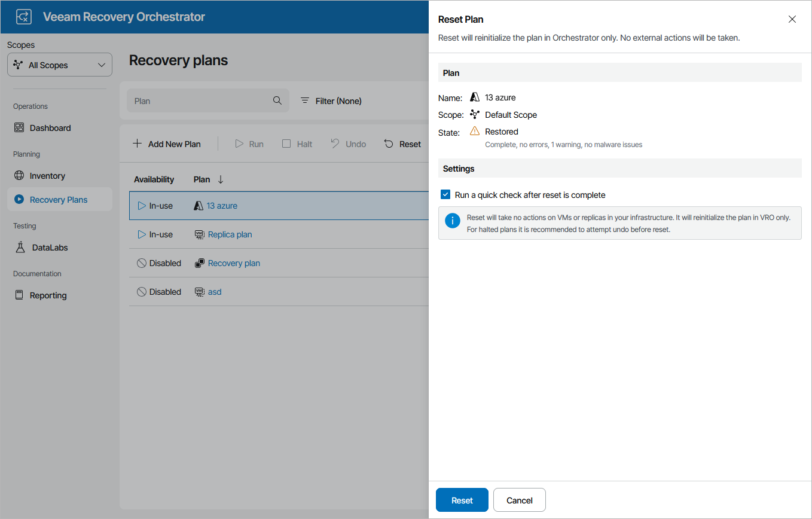Viewport: 812px width, 519px height.
Task: Open the All Scopes dropdown
Action: 59,64
